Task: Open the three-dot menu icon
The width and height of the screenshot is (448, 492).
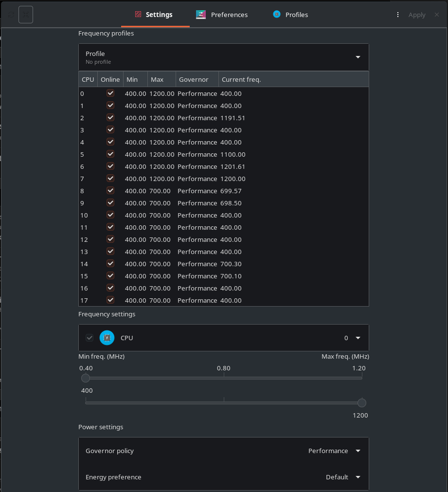Action: click(x=398, y=15)
